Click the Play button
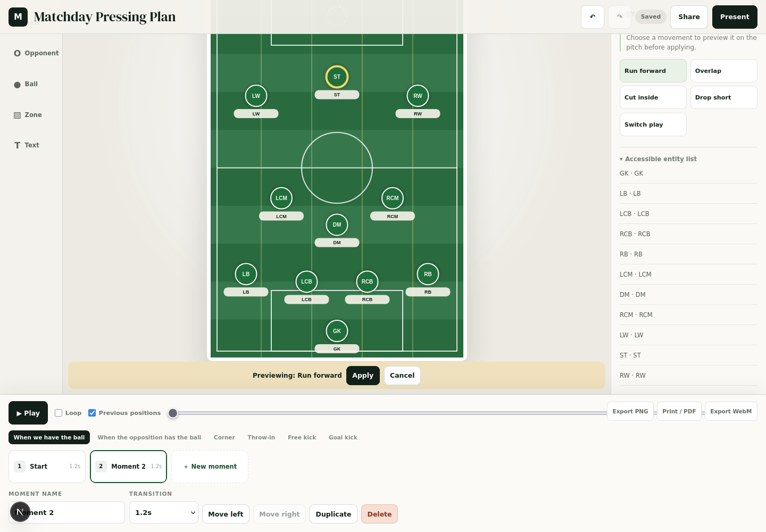Viewport: 766px width, 532px height. (28, 413)
